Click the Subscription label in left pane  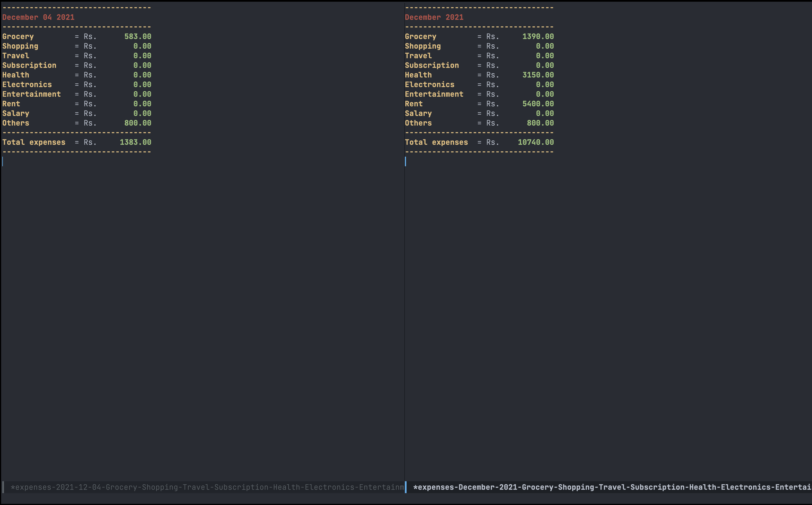[29, 66]
